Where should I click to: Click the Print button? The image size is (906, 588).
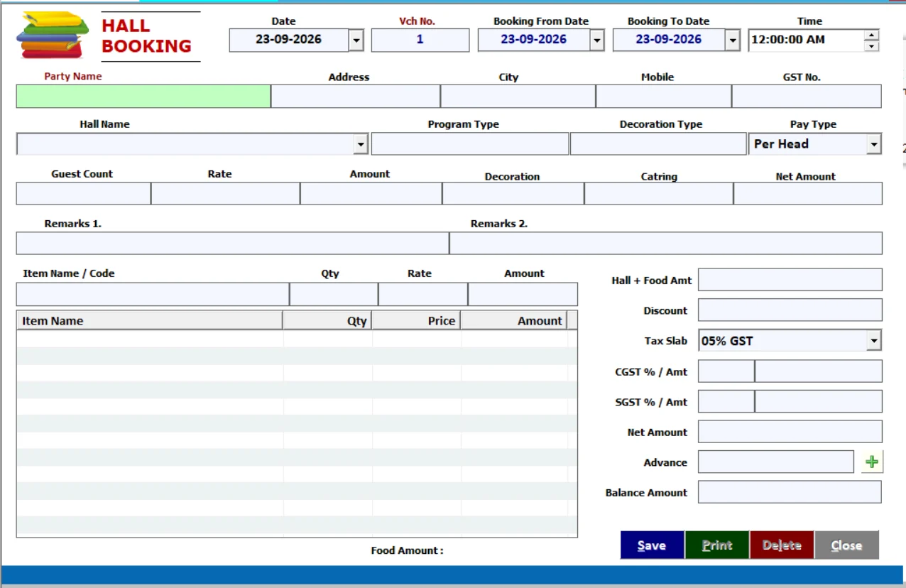pyautogui.click(x=717, y=545)
